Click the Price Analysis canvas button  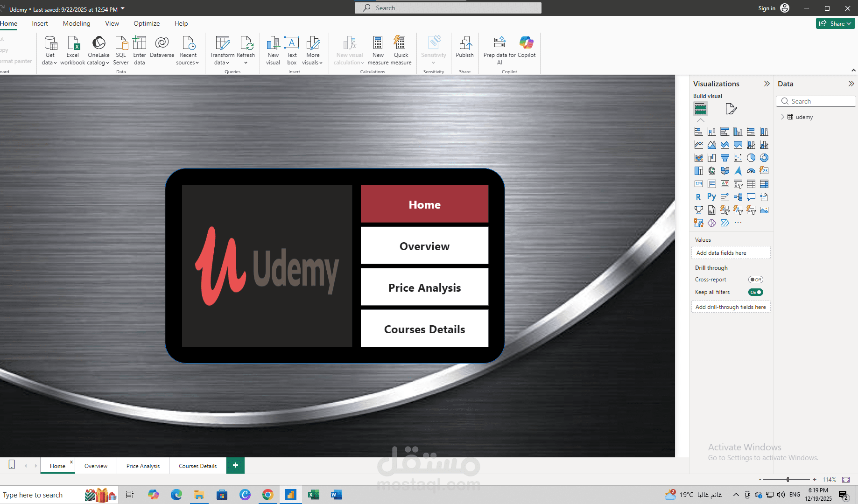424,287
